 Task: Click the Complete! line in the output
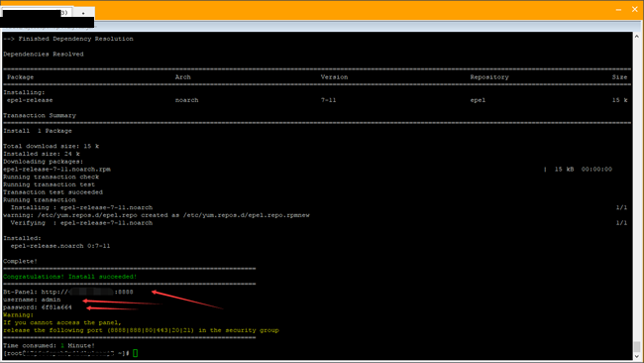[x=20, y=262]
